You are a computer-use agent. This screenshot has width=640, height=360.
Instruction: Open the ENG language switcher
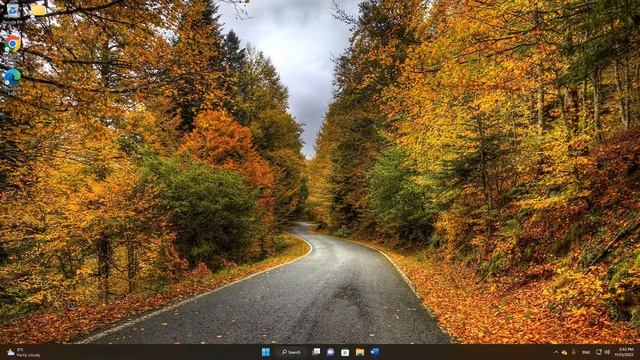click(x=586, y=352)
